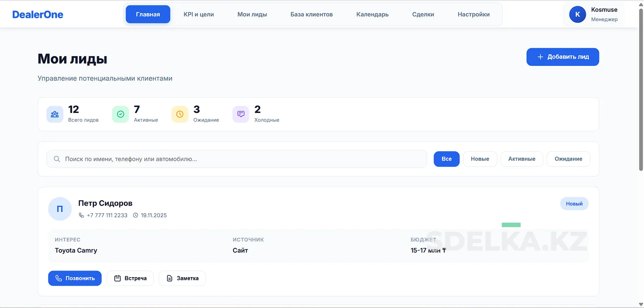Click the blue people icon for total leads
This screenshot has width=644, height=308.
55,114
